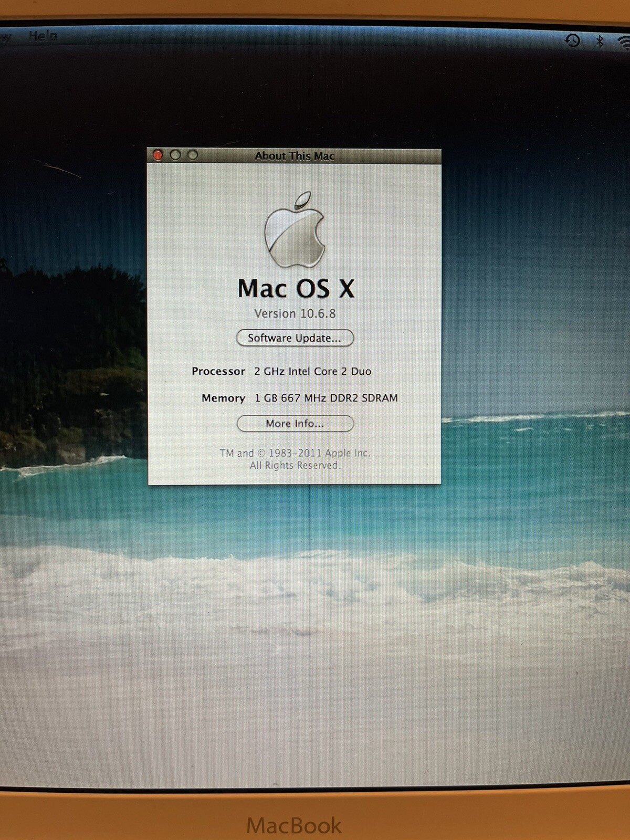Zoom the About This Mac window

click(193, 155)
